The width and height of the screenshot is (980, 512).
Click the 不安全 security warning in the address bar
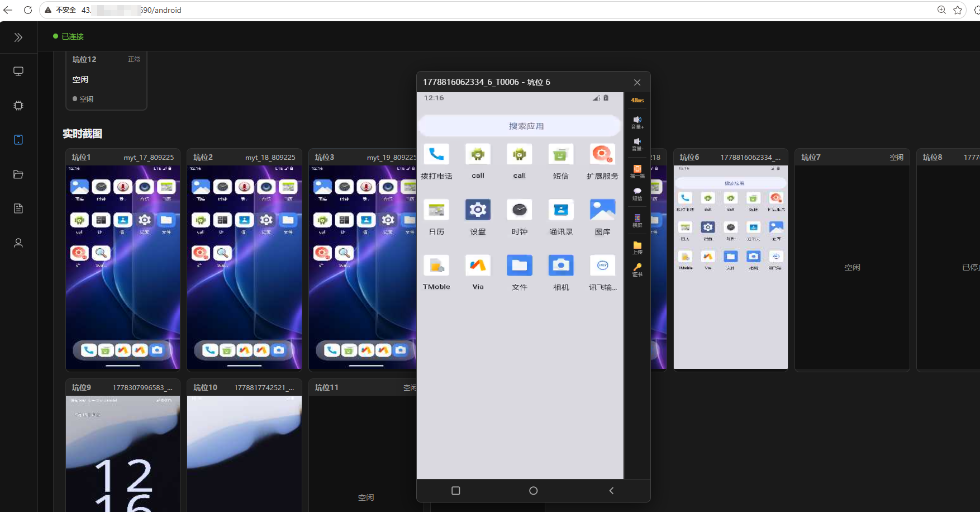point(60,10)
